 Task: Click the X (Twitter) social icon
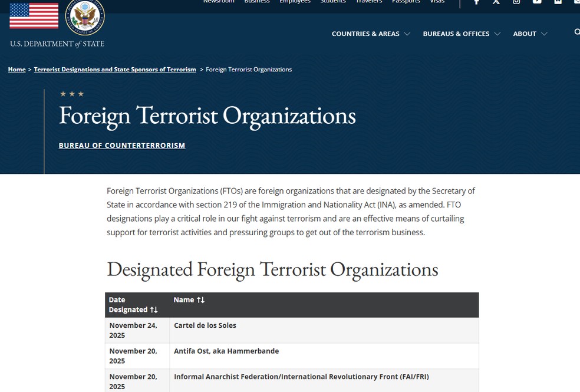496,2
